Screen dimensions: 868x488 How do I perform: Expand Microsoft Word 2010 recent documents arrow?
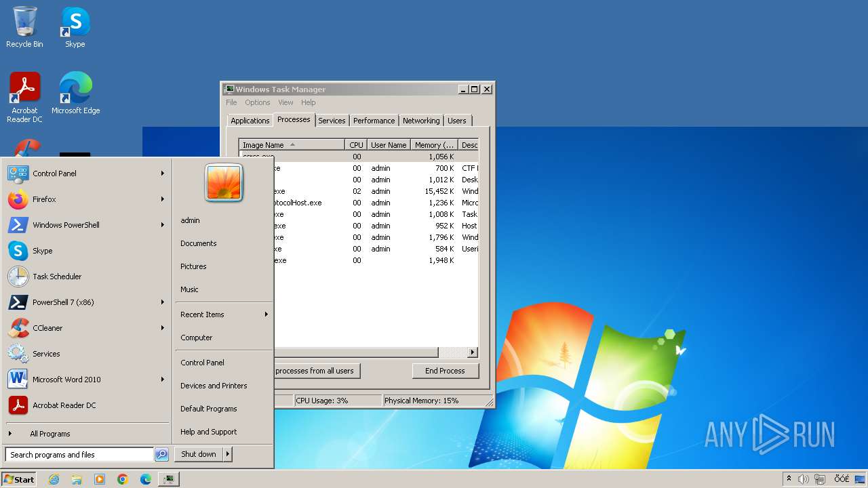[163, 380]
